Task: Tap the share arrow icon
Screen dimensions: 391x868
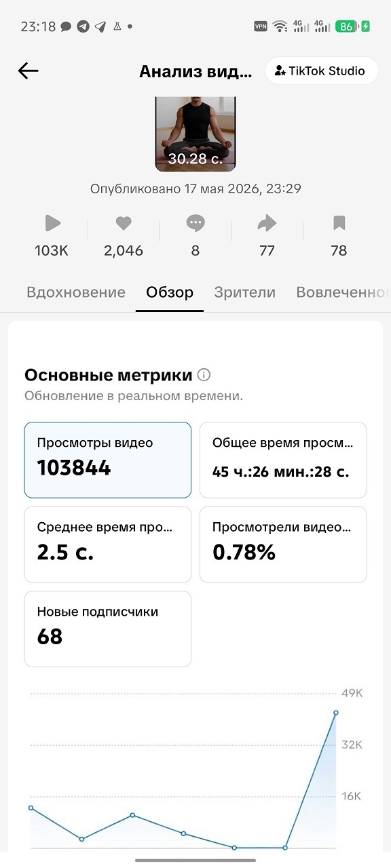Action: pos(267,223)
